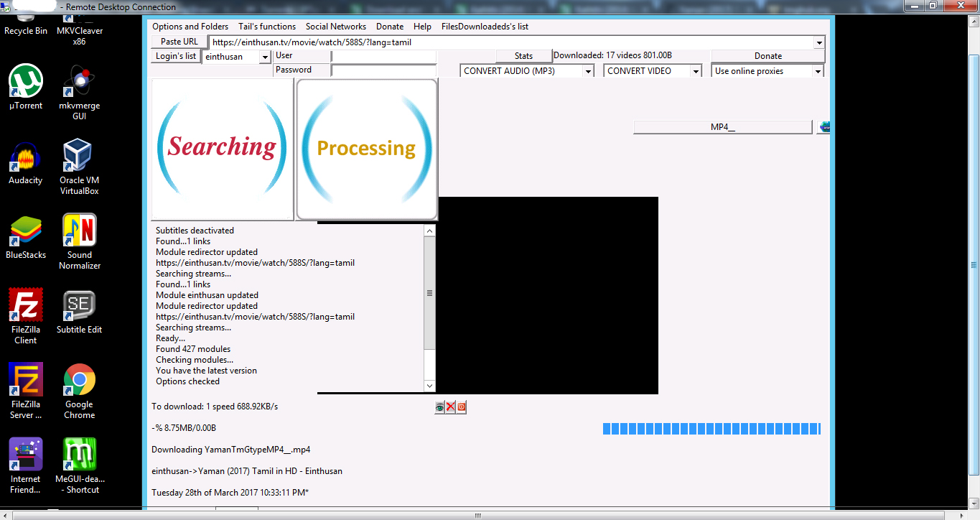Click the green eye preview icon
Viewport: 980px width, 520px height.
coord(439,407)
